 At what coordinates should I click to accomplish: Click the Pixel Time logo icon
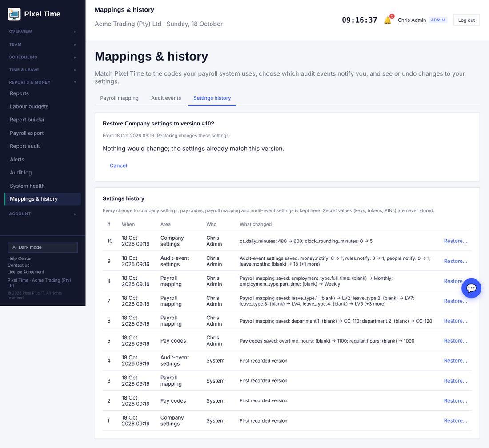tap(14, 14)
